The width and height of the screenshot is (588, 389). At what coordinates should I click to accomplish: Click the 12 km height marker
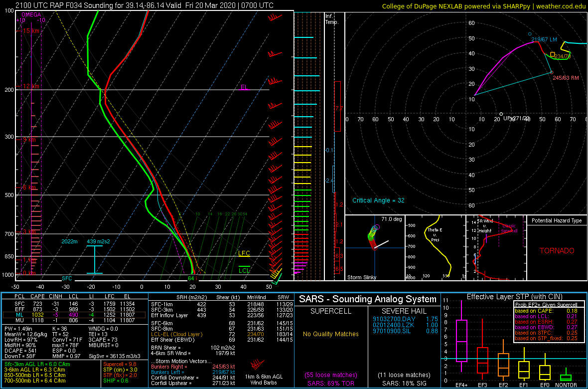click(31, 86)
